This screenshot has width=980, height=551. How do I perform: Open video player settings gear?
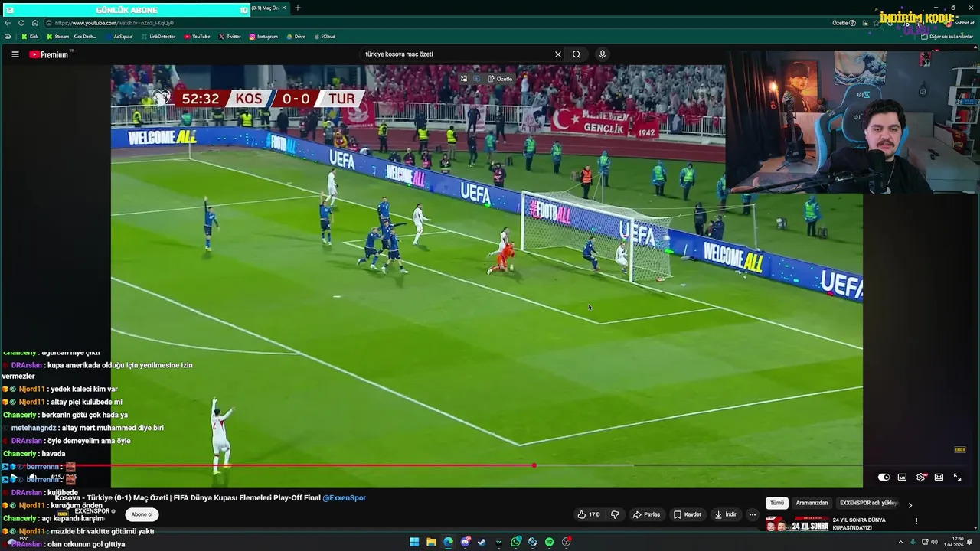[921, 477]
